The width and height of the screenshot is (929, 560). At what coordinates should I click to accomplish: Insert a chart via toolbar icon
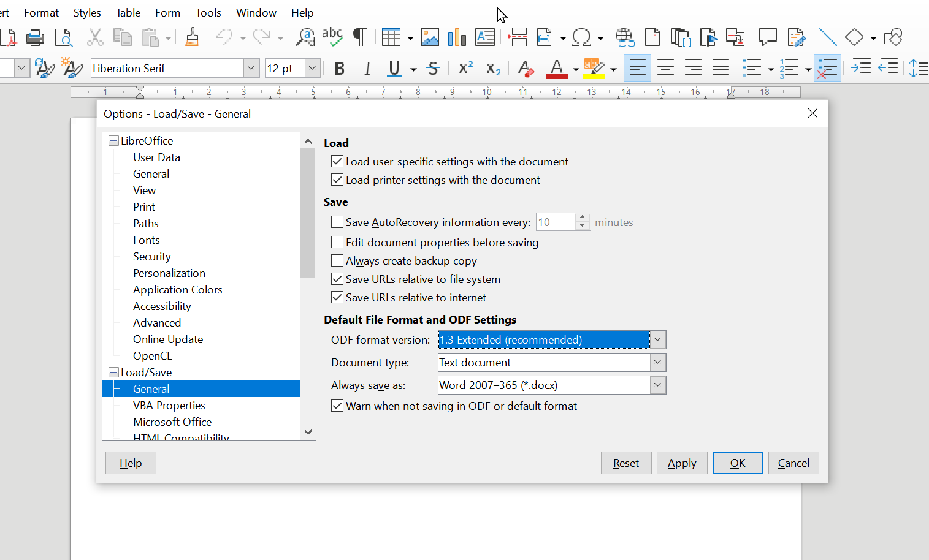[x=457, y=37]
